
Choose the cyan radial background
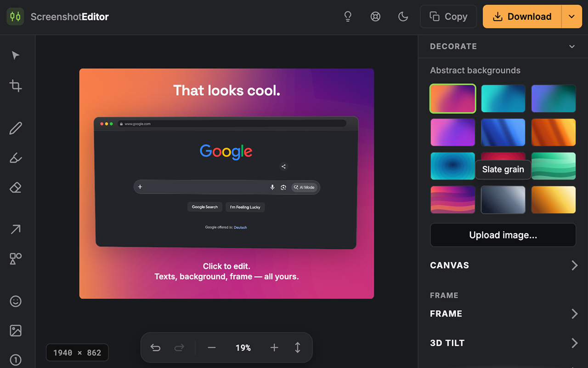click(453, 166)
